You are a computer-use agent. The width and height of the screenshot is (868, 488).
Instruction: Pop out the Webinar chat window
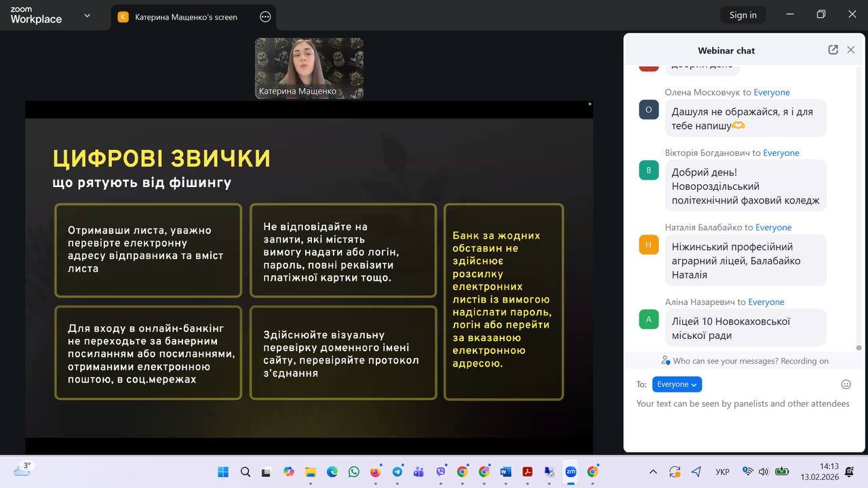coord(833,49)
